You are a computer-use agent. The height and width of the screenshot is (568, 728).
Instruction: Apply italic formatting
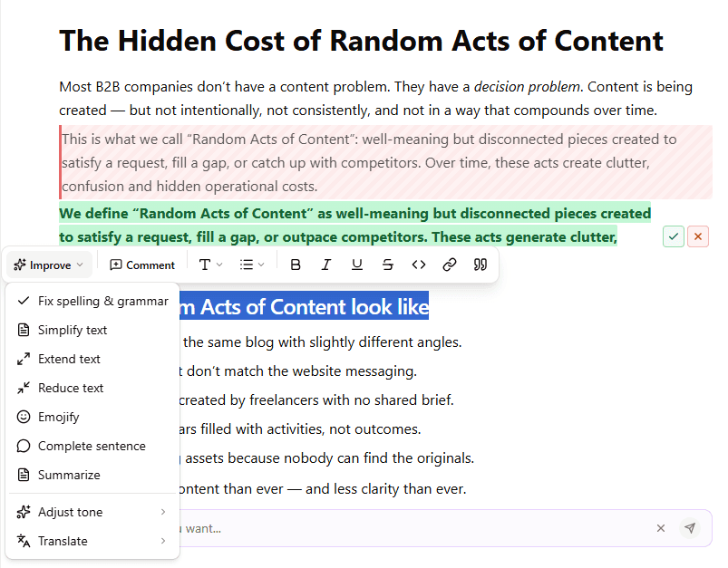coord(326,265)
